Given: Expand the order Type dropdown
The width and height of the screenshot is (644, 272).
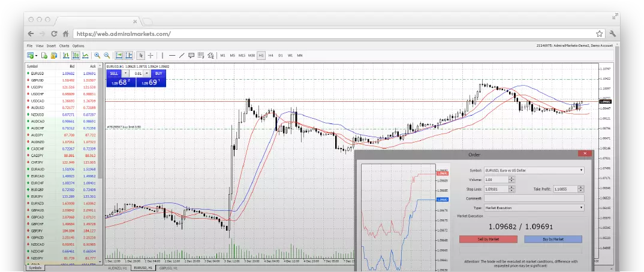Looking at the screenshot, I should (x=534, y=208).
